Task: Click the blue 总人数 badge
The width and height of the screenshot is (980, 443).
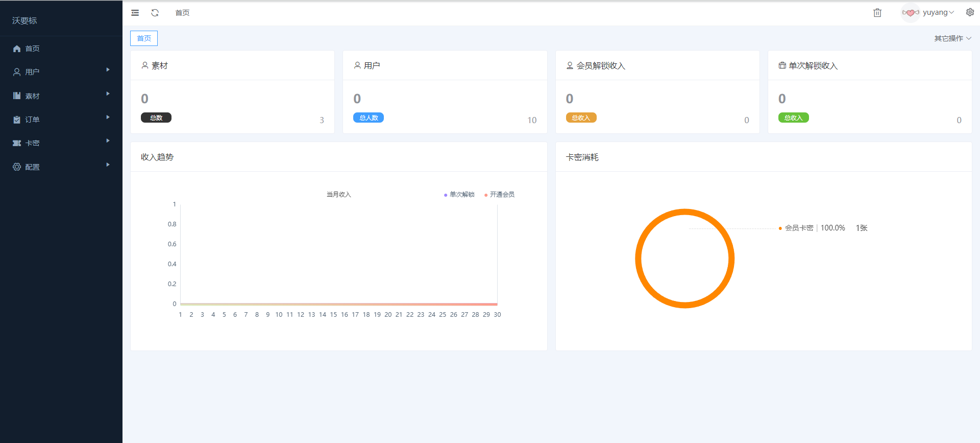Action: tap(369, 118)
